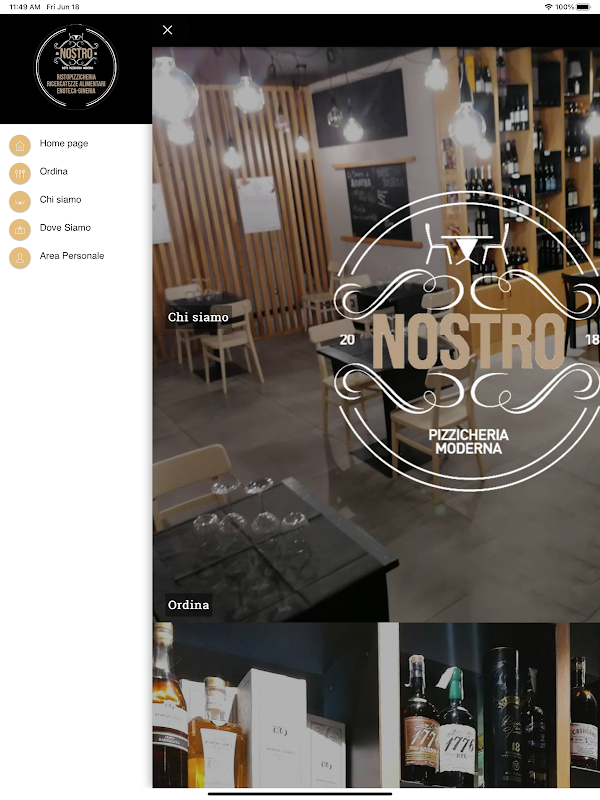
Task: Open Ordina in the side menu
Action: tap(54, 171)
